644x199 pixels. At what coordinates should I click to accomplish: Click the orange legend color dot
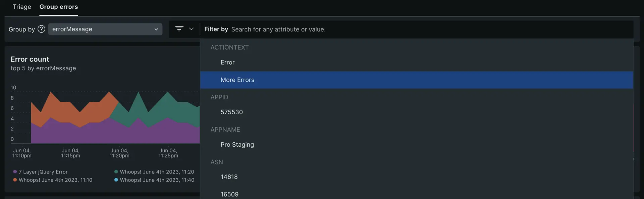[x=15, y=180]
